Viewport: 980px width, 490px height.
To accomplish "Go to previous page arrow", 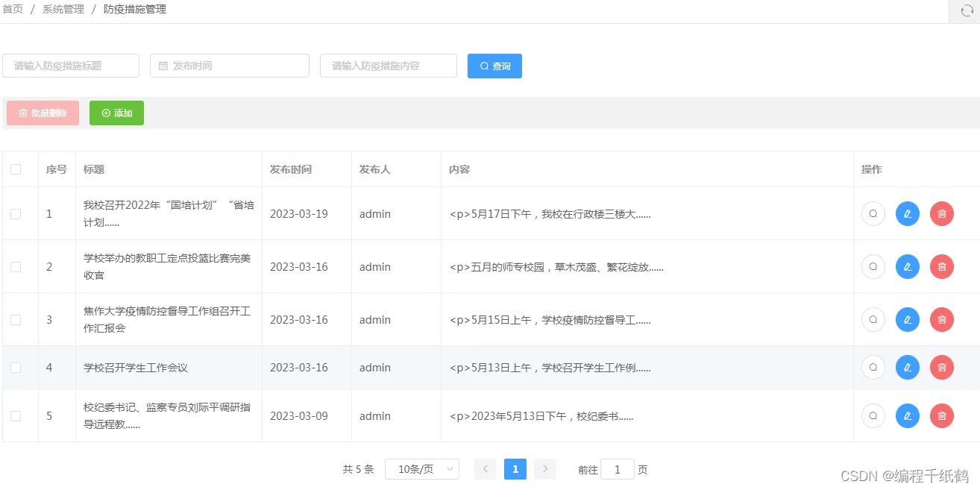I will click(x=485, y=469).
